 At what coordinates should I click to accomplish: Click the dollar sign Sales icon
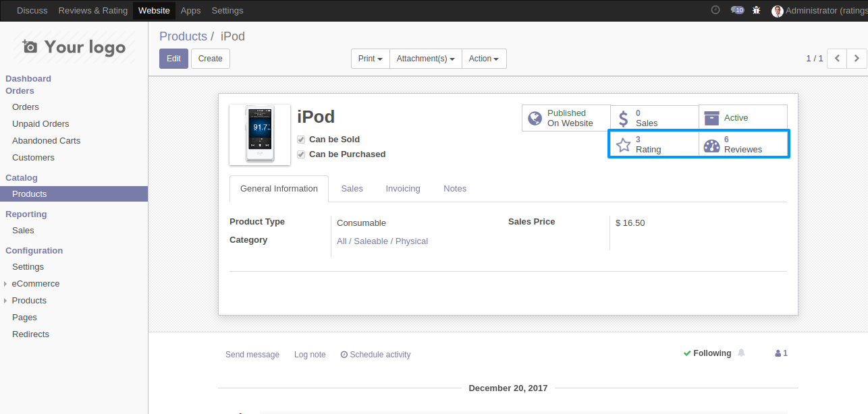tap(623, 118)
